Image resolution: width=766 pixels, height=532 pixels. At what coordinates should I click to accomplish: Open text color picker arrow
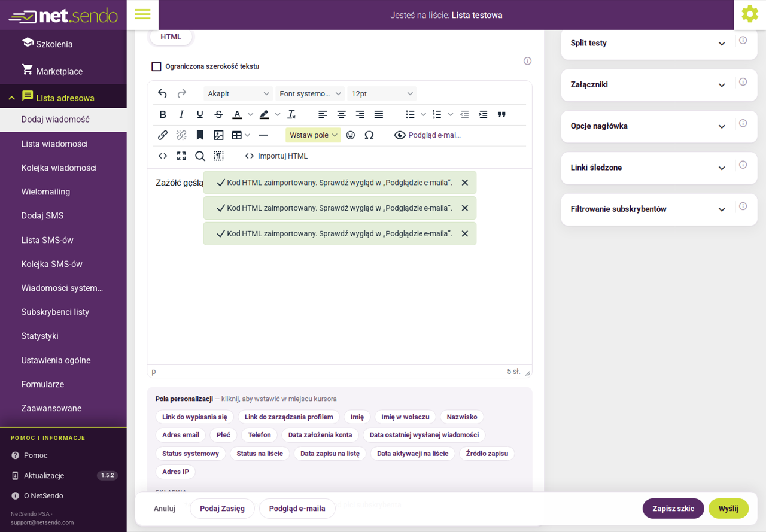click(250, 114)
